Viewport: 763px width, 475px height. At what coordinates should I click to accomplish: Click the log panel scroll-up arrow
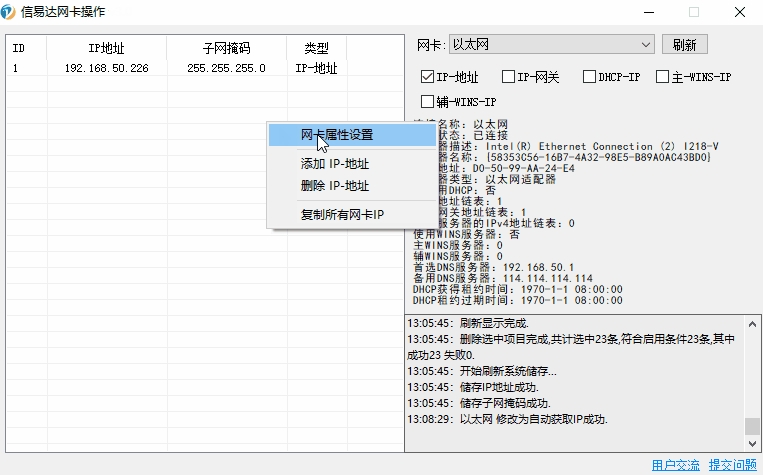click(x=752, y=323)
